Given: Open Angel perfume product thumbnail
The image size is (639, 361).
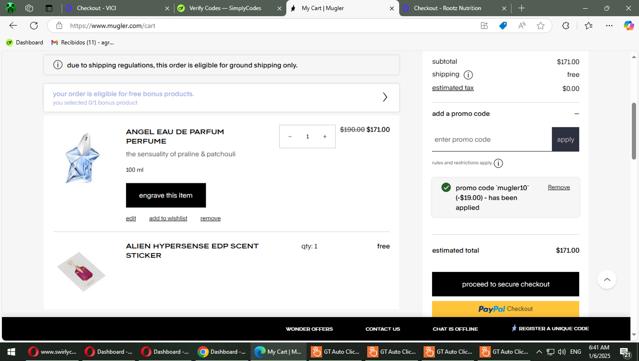Looking at the screenshot, I should pos(82,158).
